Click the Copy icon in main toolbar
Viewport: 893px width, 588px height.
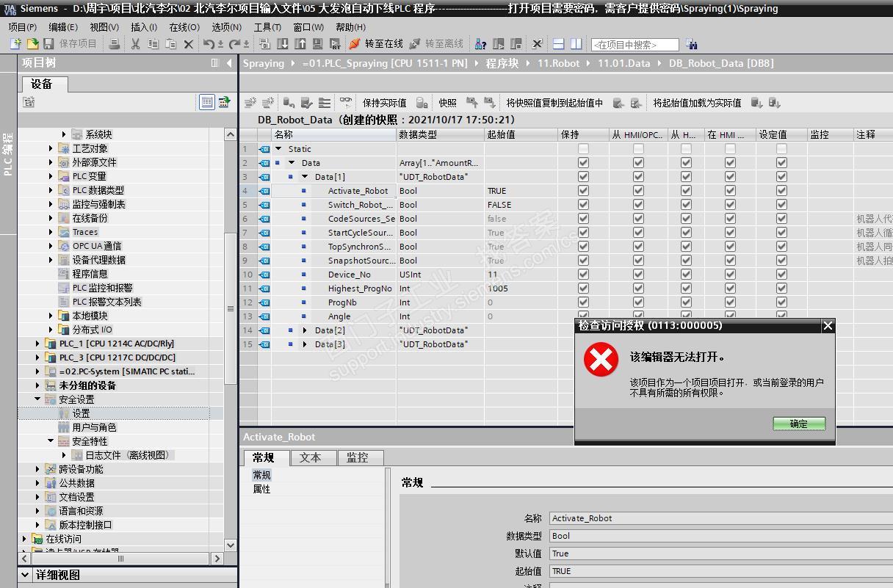[153, 44]
